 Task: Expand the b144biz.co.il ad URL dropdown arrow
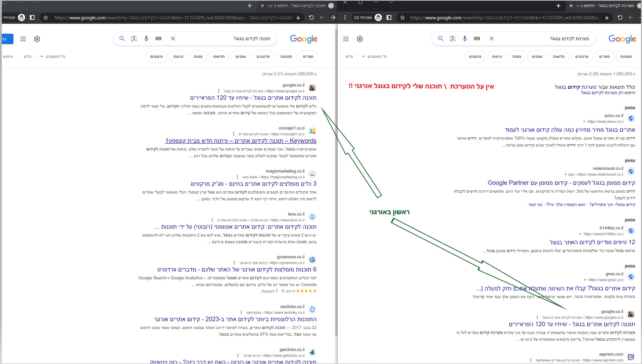(x=580, y=234)
